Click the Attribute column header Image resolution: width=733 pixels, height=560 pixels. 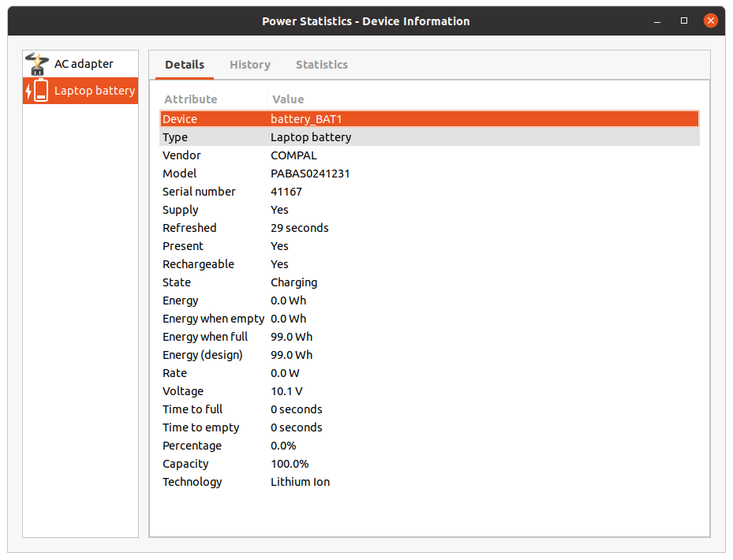(x=190, y=99)
